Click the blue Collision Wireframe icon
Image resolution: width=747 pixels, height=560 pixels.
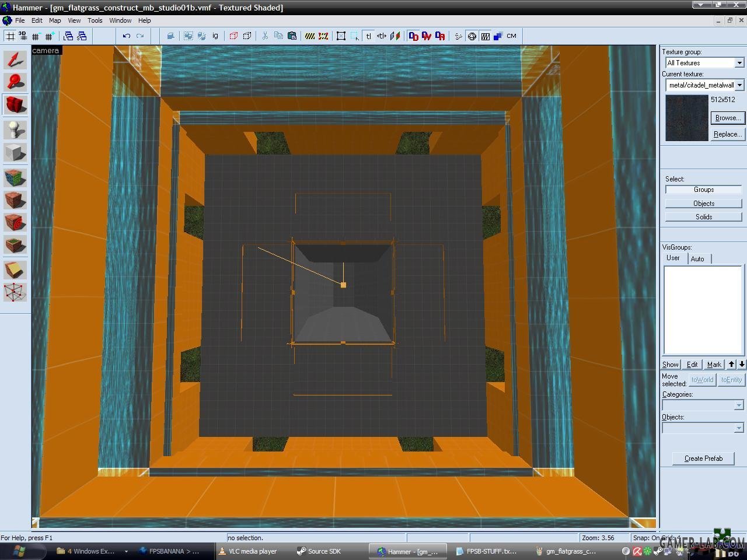point(498,36)
